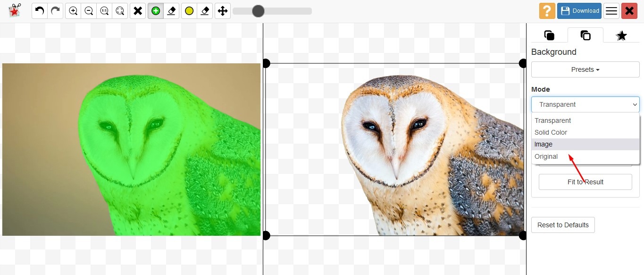The height and width of the screenshot is (275, 644).
Task: Click the Mode select box showing Transparent
Action: pos(585,104)
